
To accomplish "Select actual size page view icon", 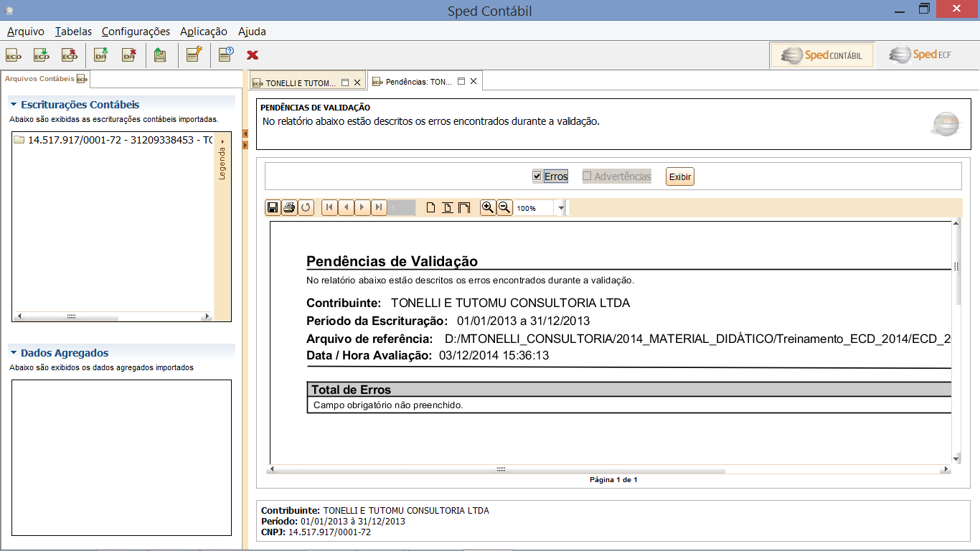I will tap(430, 207).
